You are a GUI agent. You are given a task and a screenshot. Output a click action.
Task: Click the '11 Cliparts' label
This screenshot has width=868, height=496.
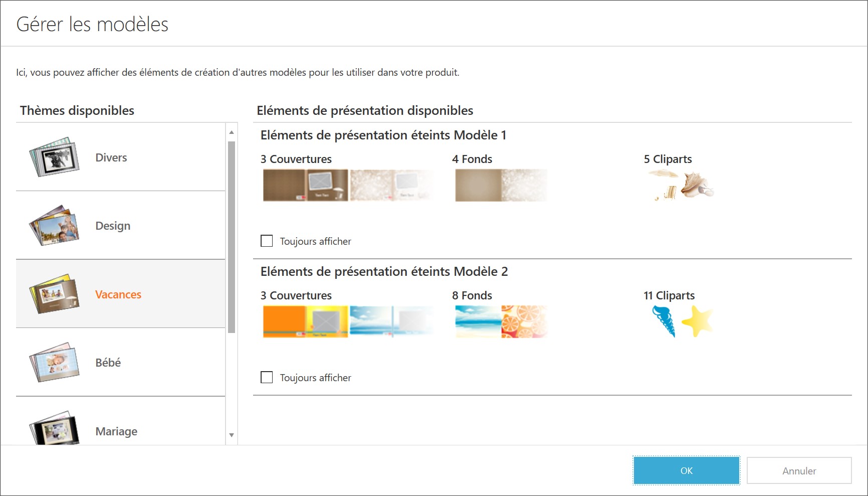pyautogui.click(x=669, y=295)
